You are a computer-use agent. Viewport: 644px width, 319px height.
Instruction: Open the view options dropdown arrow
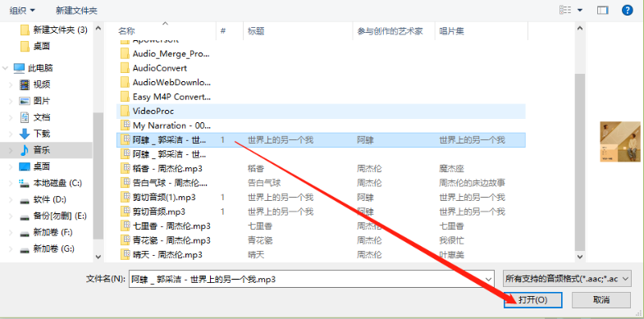point(580,11)
